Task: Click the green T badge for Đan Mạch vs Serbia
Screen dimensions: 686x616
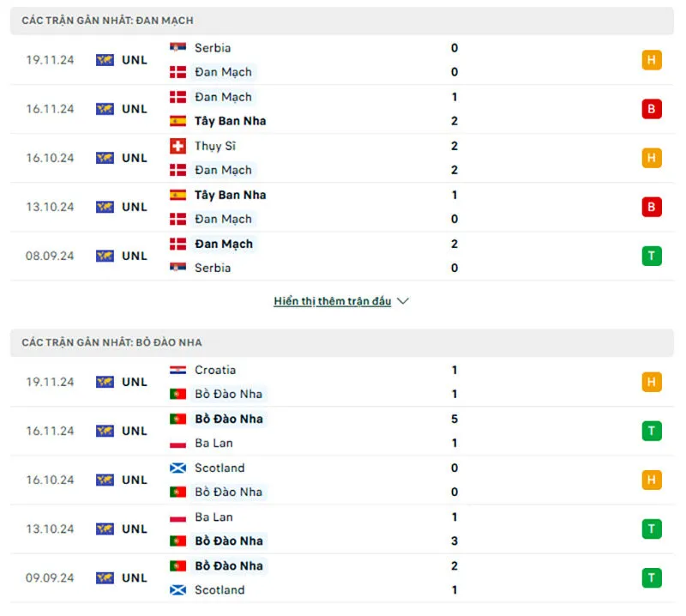Action: click(x=652, y=256)
